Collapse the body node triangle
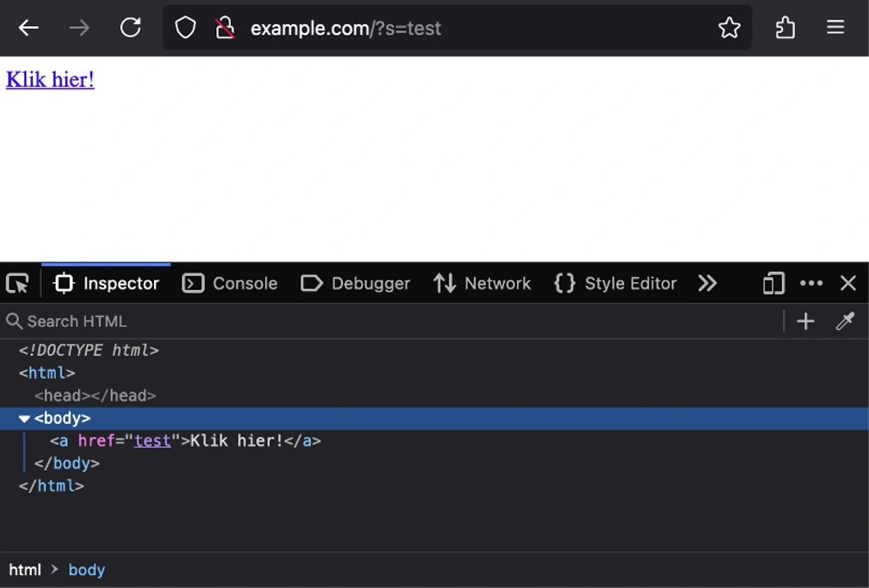This screenshot has height=588, width=869. point(24,419)
